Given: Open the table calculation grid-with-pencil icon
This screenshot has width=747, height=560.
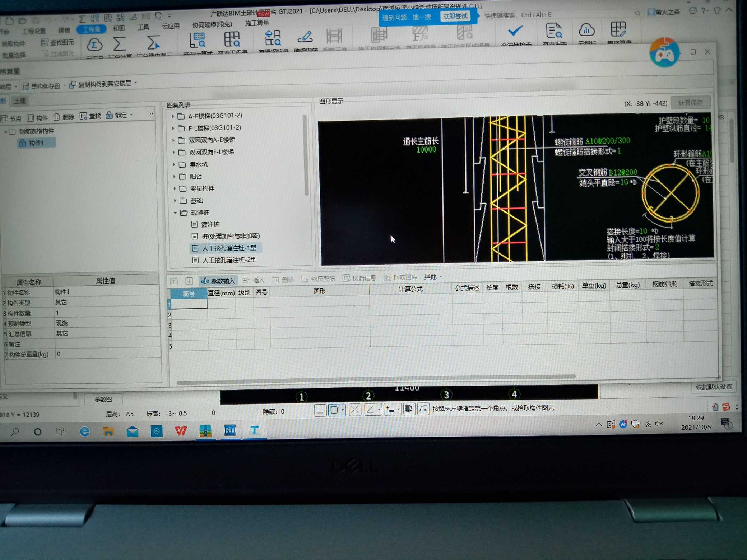Looking at the screenshot, I should [618, 29].
